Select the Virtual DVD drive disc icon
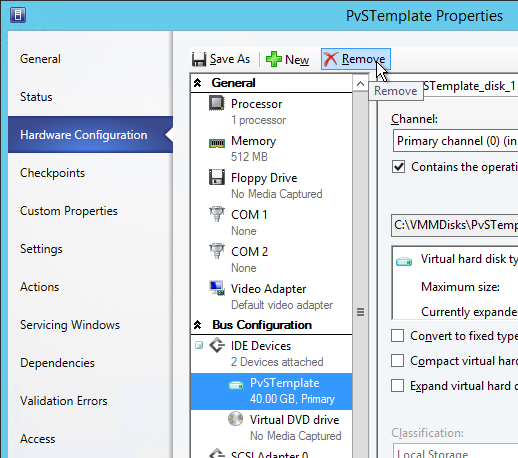This screenshot has height=458, width=518. pos(235,419)
